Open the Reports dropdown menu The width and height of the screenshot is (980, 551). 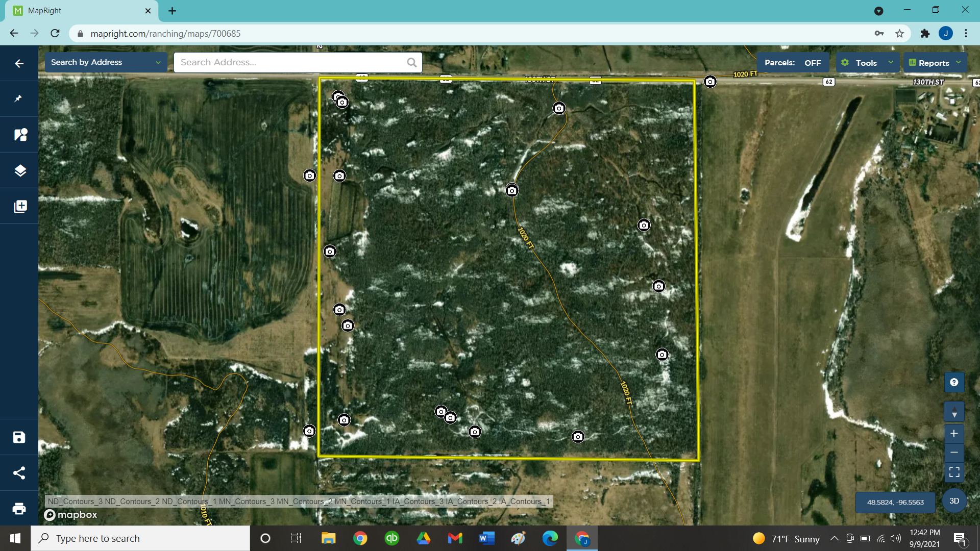935,63
